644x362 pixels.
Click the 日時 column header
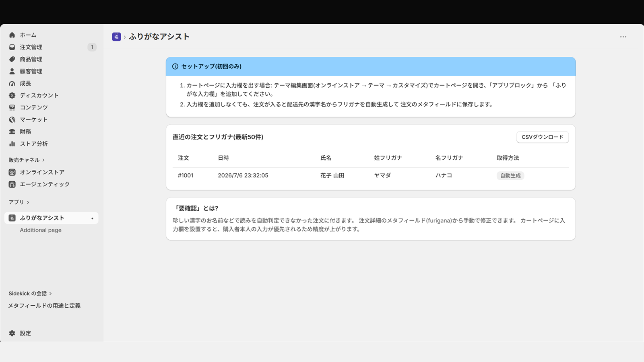(x=223, y=158)
